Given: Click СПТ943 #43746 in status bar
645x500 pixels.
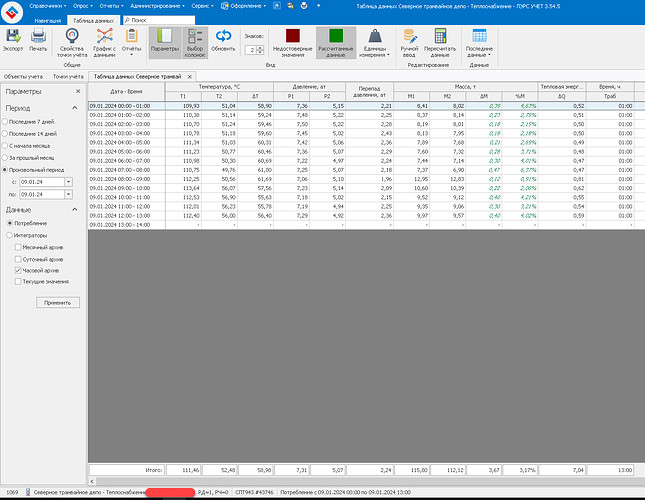Looking at the screenshot, I should pos(254,492).
